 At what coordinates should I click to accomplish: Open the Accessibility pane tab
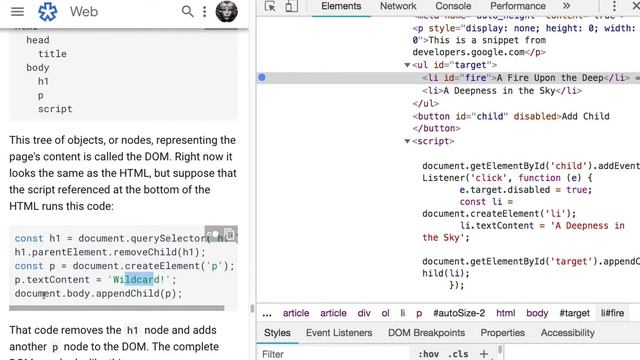[567, 333]
